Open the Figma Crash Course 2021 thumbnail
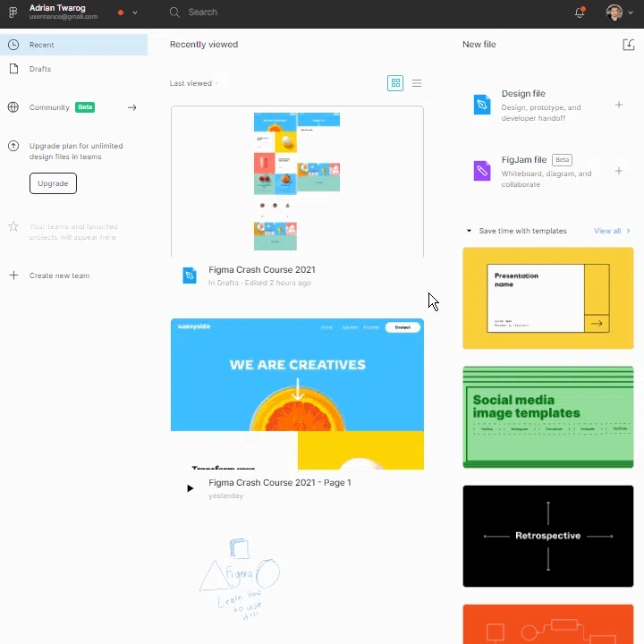This screenshot has height=644, width=644. pos(297,182)
